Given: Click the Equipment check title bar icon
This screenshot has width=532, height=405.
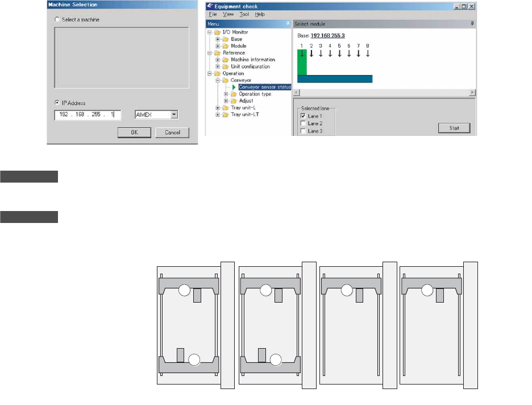Looking at the screenshot, I should [x=210, y=6].
